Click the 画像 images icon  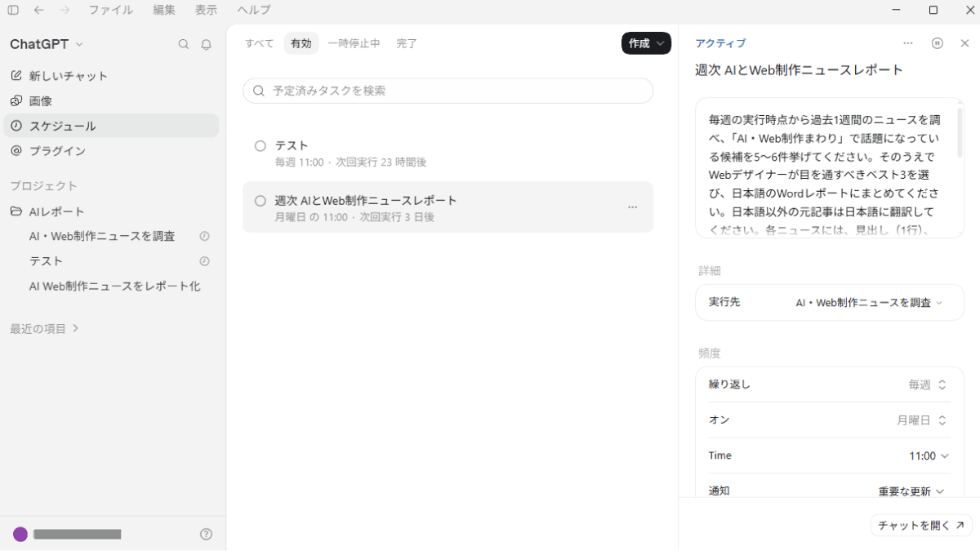pyautogui.click(x=16, y=100)
